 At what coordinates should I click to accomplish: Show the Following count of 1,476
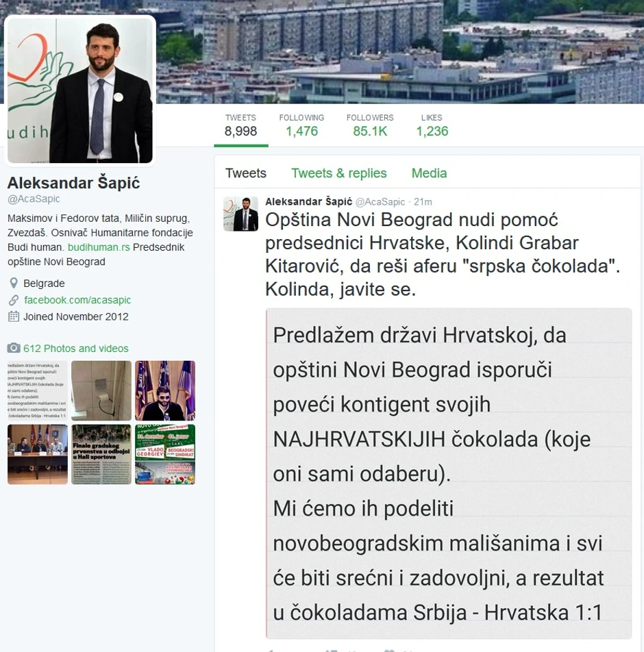(x=301, y=125)
